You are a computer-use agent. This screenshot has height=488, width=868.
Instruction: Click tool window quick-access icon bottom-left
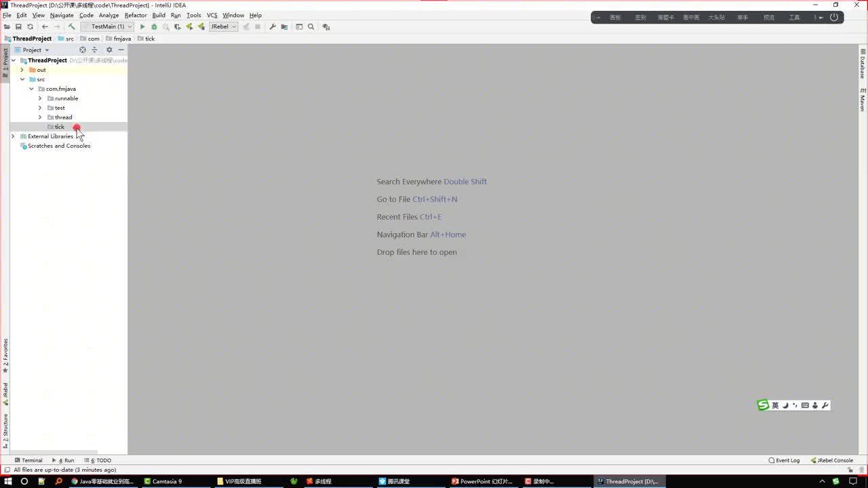[x=6, y=470]
